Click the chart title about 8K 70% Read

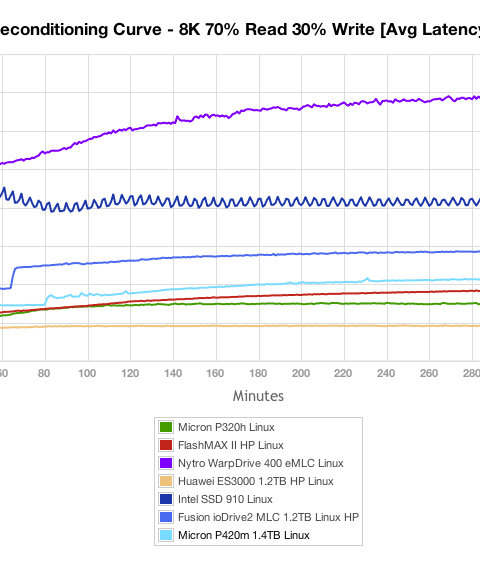click(240, 29)
